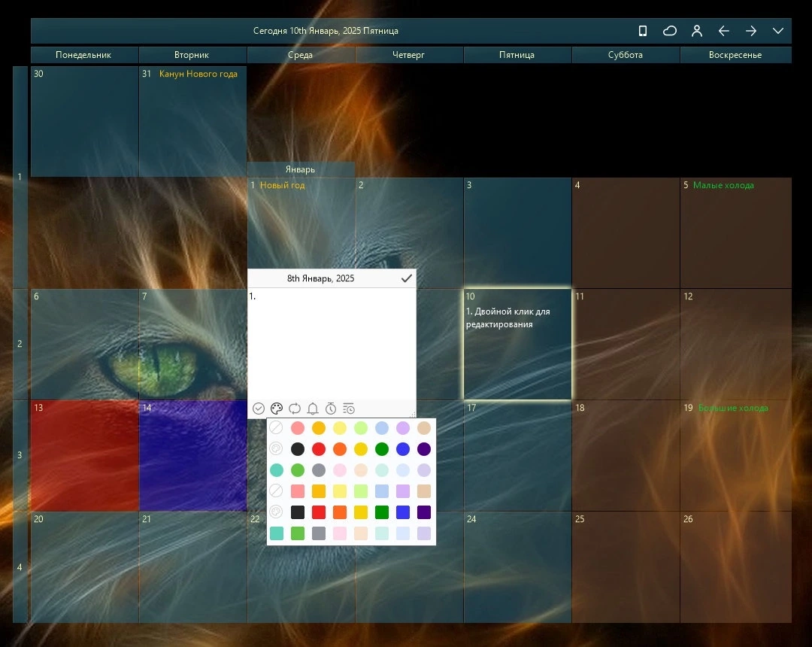The image size is (812, 647).
Task: Set recurrence with the repeat arrows icon
Action: click(x=295, y=409)
